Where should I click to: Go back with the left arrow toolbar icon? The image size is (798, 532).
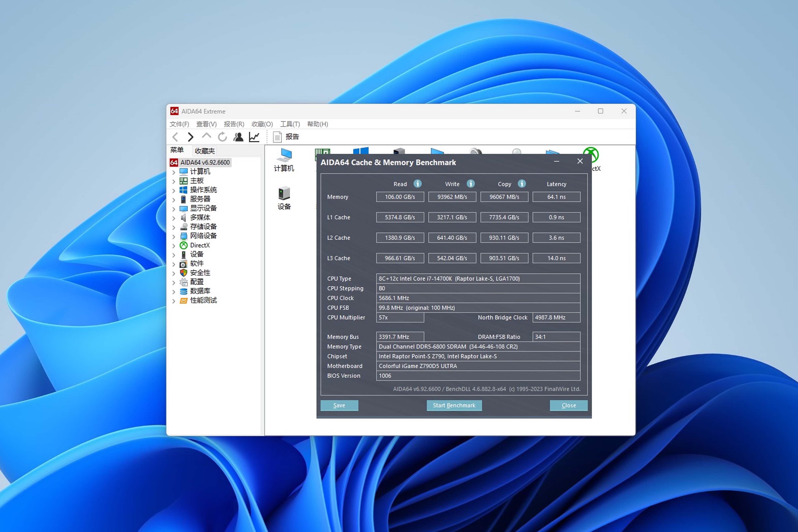(175, 137)
